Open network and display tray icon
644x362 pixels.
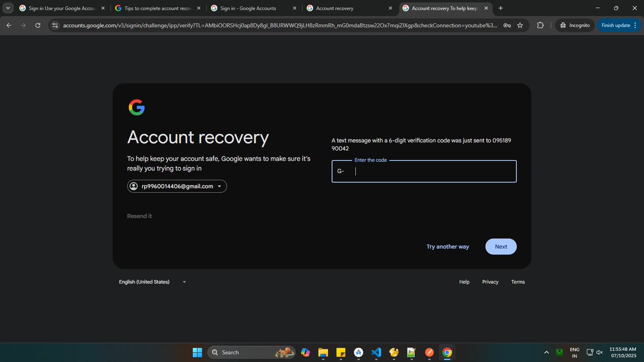[589, 352]
